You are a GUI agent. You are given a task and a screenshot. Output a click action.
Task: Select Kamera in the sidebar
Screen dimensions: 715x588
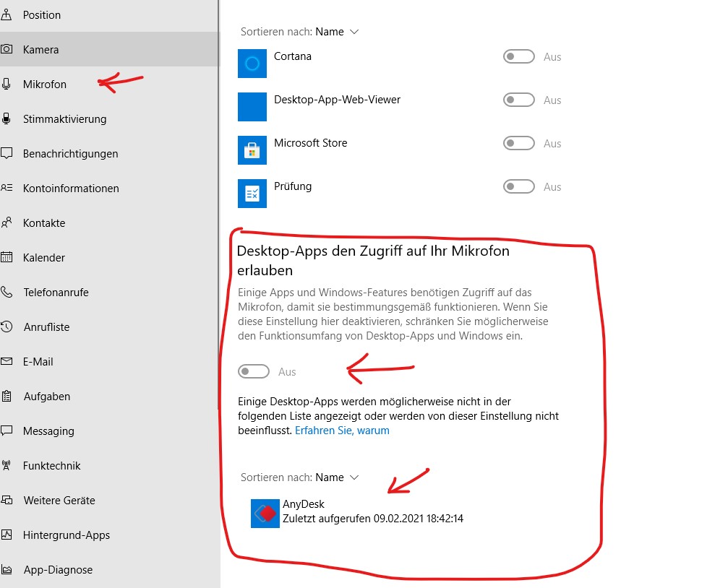click(109, 49)
